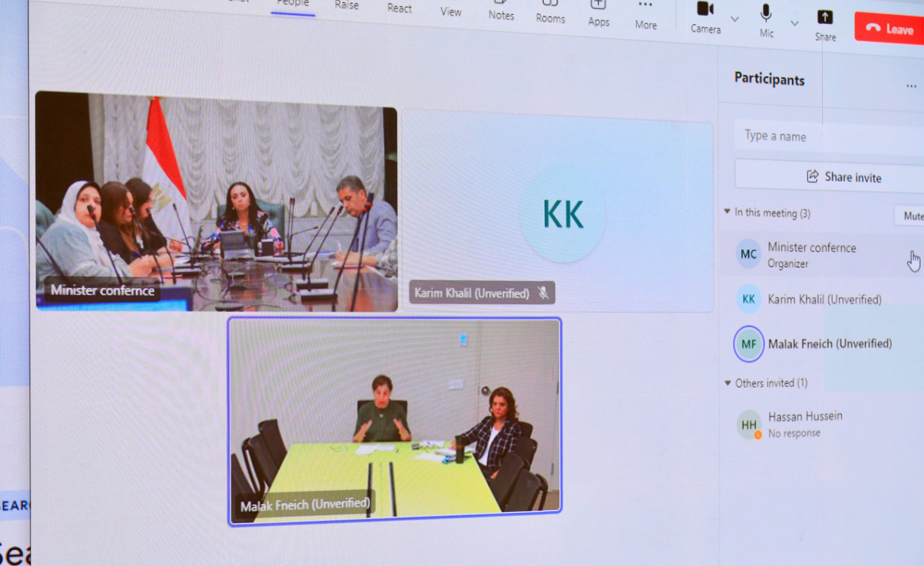This screenshot has width=924, height=566.
Task: Expand Mic options dropdown arrow
Action: (795, 23)
